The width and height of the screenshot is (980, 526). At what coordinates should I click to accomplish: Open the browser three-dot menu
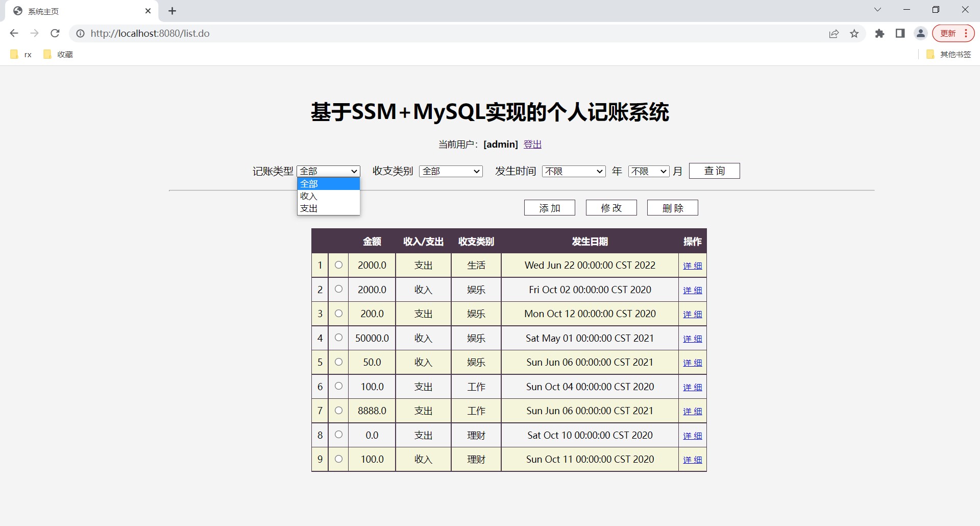click(x=966, y=33)
